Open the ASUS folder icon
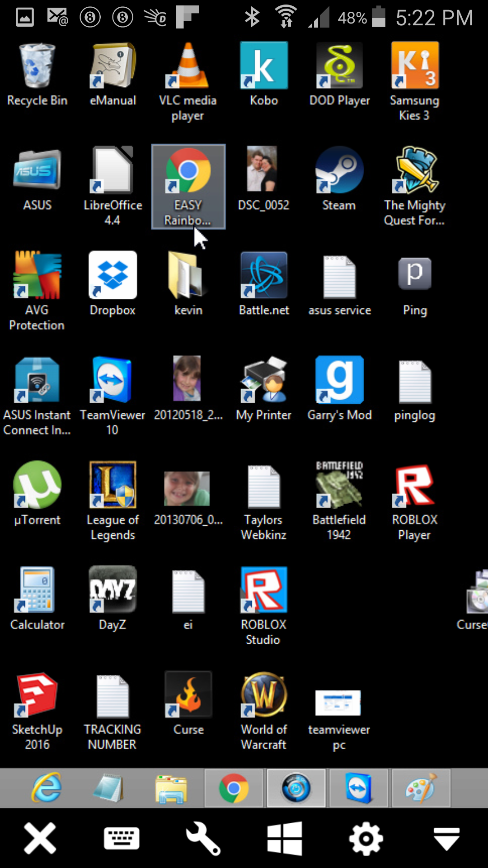The height and width of the screenshot is (868, 488). tap(37, 179)
